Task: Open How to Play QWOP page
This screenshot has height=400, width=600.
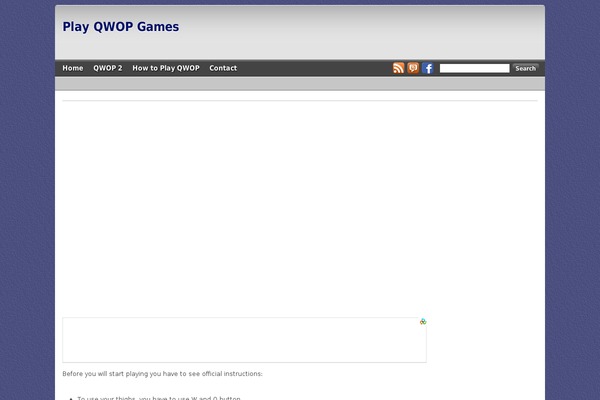Action: (166, 68)
